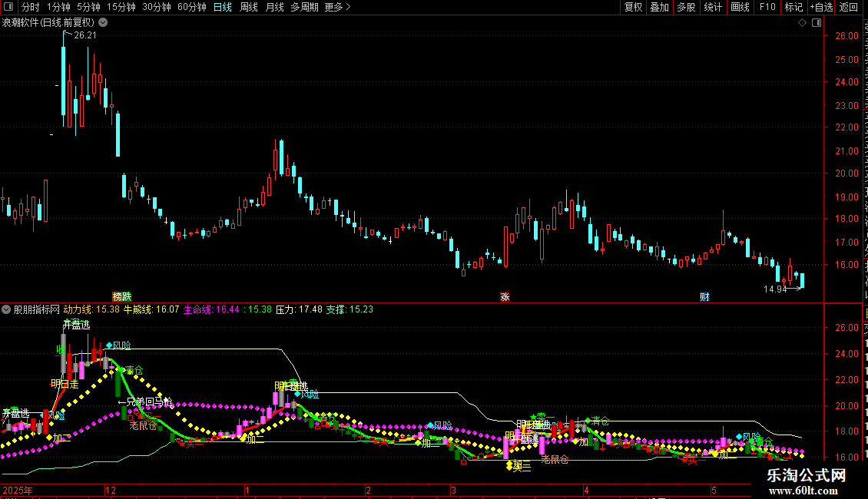Click the 财 financial report marker
Viewport: 868px width, 499px height.
point(704,297)
